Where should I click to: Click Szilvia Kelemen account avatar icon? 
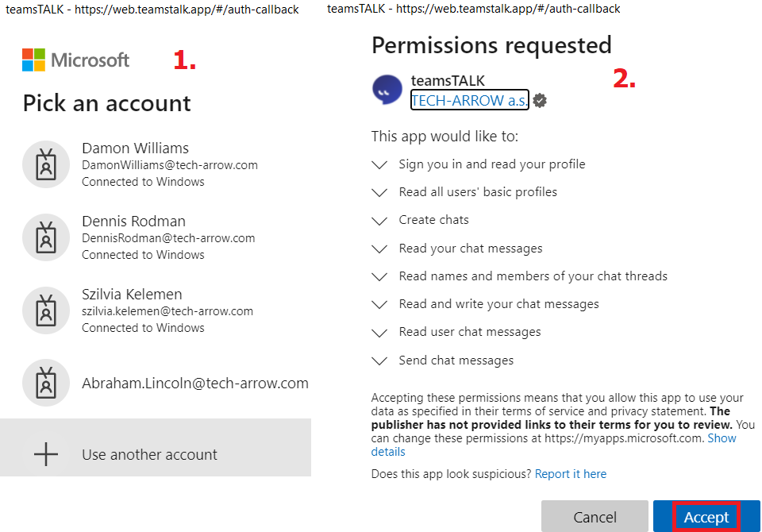tap(47, 310)
